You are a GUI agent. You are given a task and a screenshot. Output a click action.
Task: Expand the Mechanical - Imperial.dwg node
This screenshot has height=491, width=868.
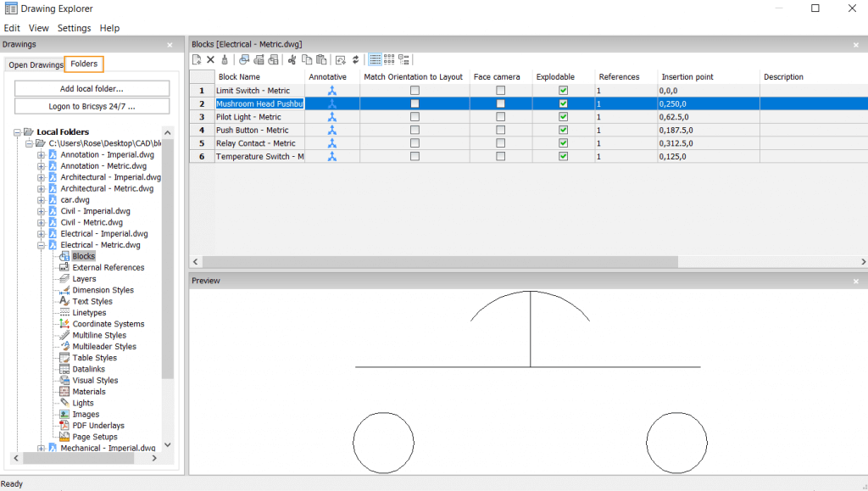(41, 448)
